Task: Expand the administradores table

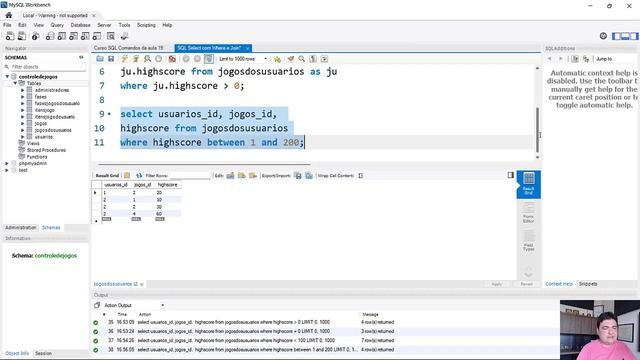Action: (x=23, y=90)
